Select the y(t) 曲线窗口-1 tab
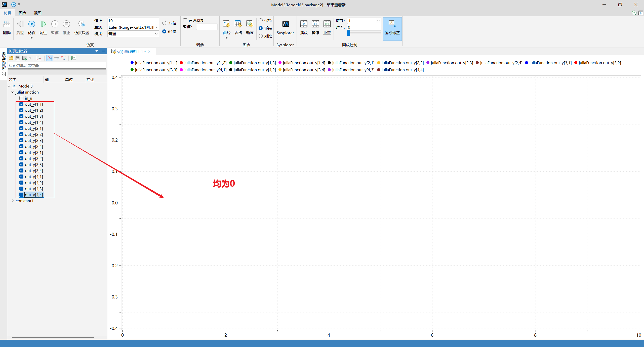 click(132, 52)
